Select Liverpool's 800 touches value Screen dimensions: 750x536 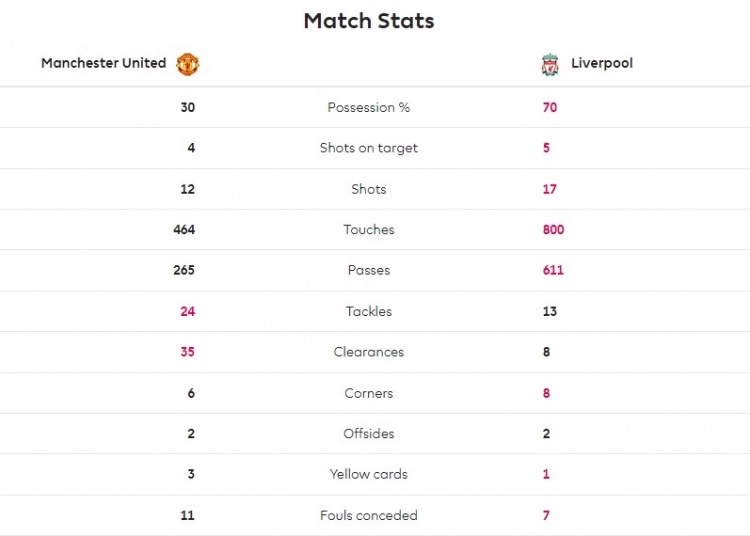tap(553, 230)
